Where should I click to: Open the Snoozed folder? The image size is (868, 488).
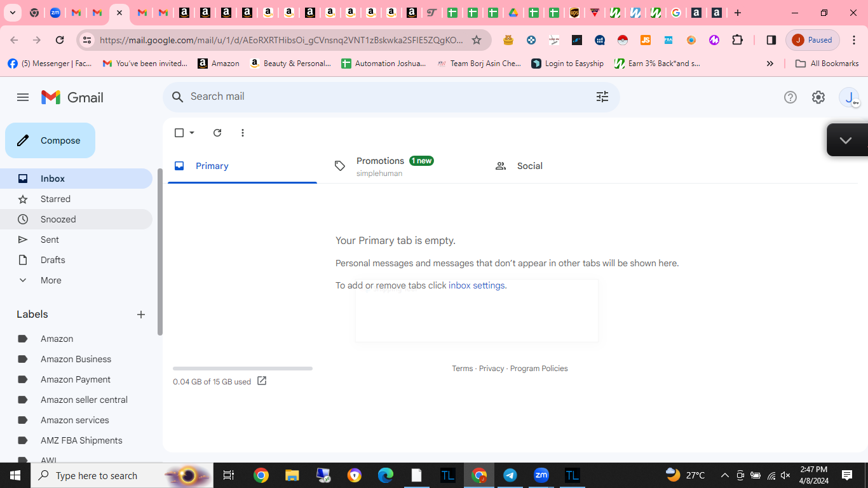(x=76, y=219)
